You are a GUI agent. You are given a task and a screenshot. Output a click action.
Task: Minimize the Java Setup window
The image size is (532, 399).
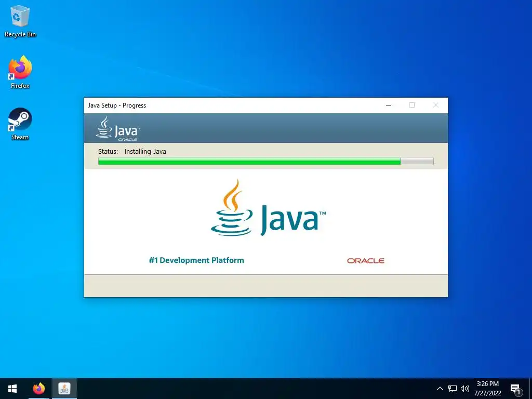389,105
